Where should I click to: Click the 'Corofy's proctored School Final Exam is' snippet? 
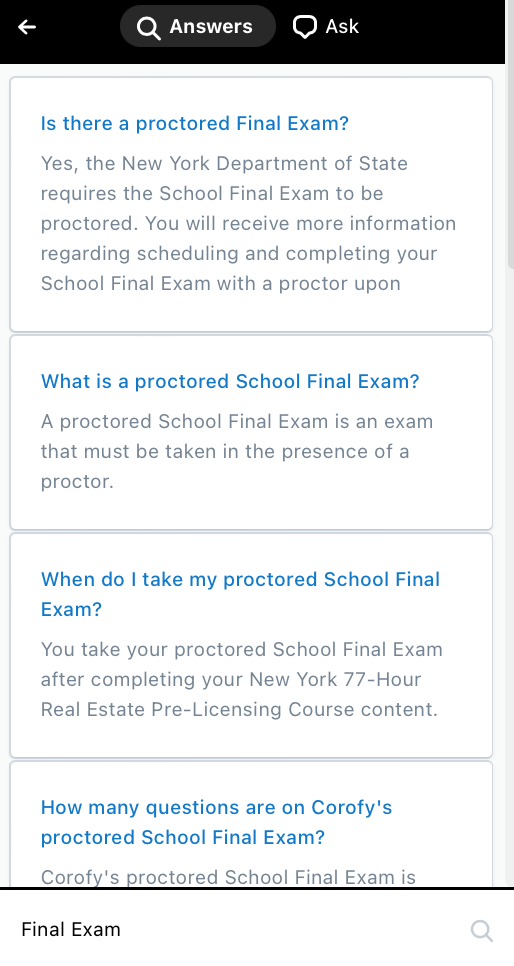click(x=228, y=877)
